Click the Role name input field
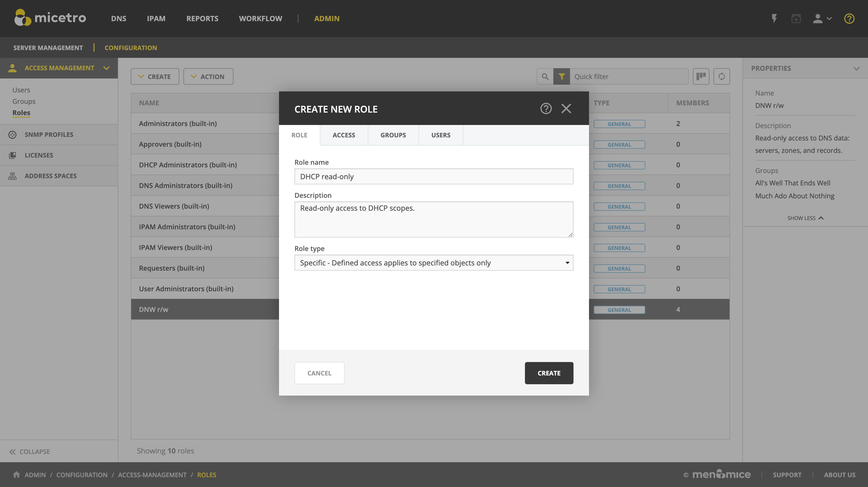Viewport: 868px width, 487px height. click(433, 176)
